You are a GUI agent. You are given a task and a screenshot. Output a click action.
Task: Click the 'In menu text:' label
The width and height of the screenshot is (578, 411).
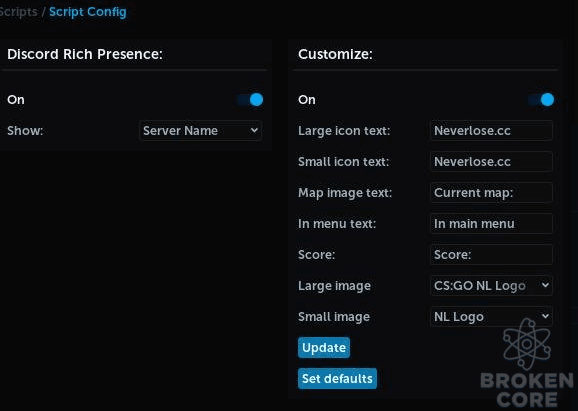coord(337,223)
